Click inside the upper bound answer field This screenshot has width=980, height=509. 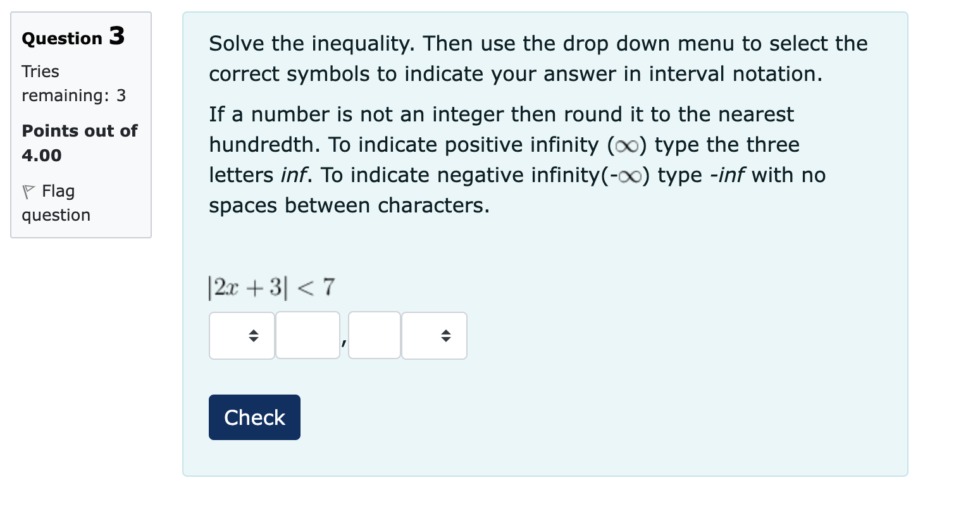374,336
